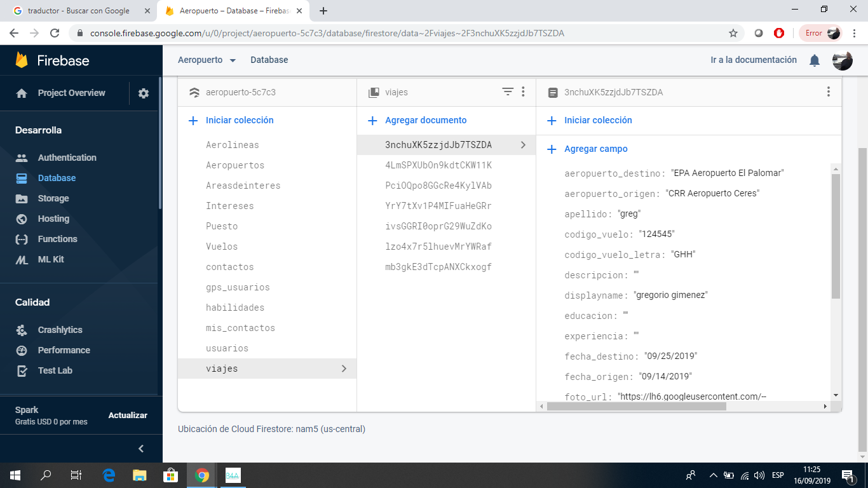Open Performance section
Image resolution: width=868 pixels, height=488 pixels.
pos(64,350)
